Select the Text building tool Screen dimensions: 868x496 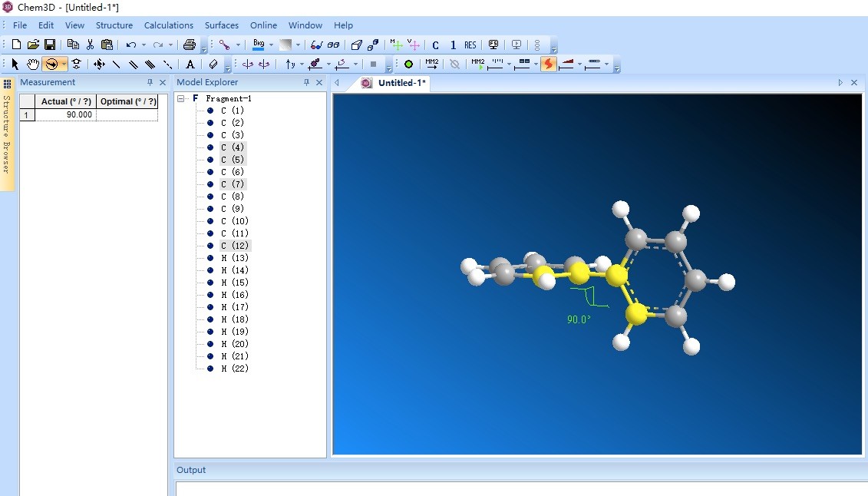pos(190,64)
